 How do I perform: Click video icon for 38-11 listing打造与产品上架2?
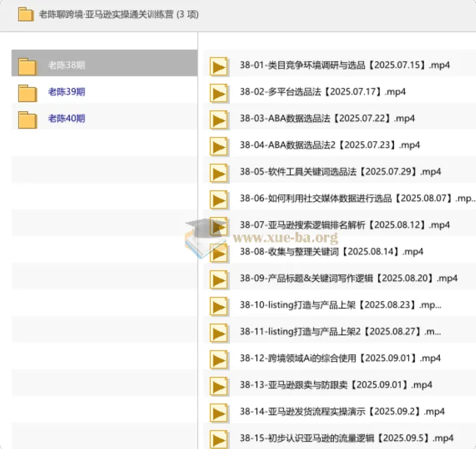point(219,333)
